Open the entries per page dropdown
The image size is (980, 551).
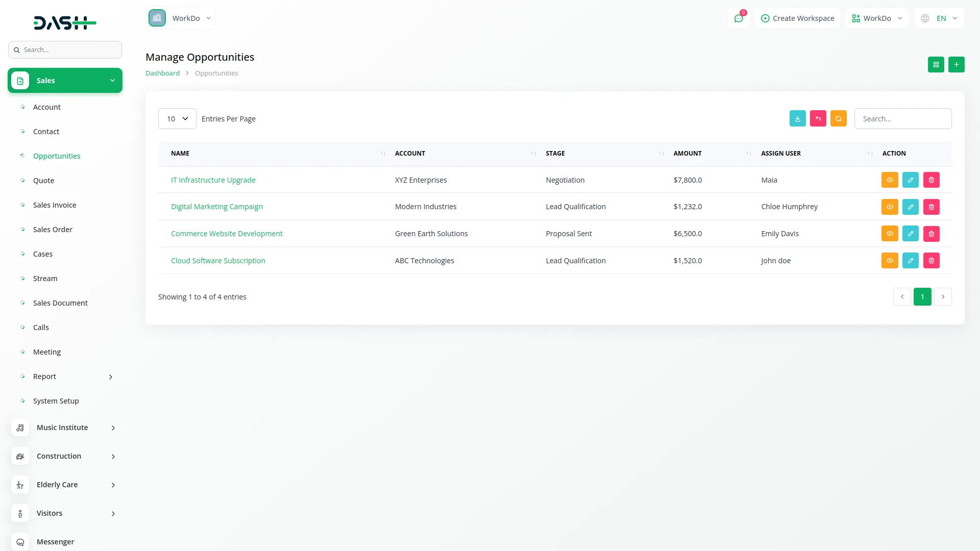click(177, 119)
